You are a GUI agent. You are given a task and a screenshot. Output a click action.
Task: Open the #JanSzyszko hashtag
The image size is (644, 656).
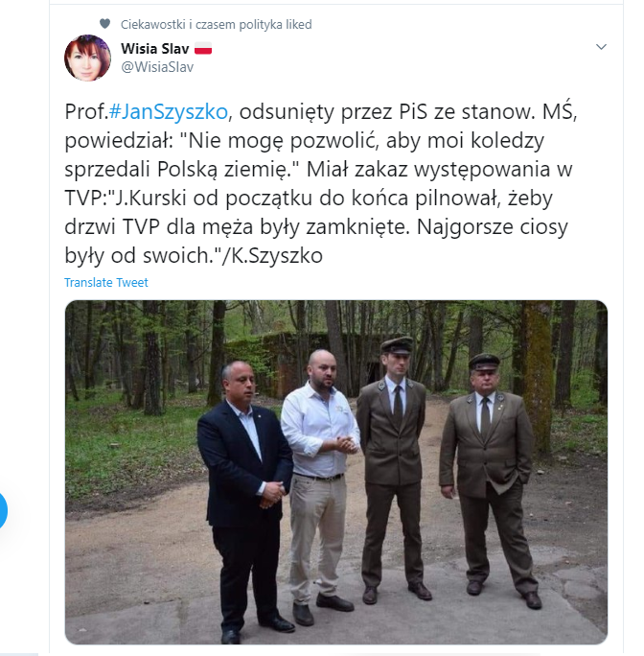(x=168, y=111)
